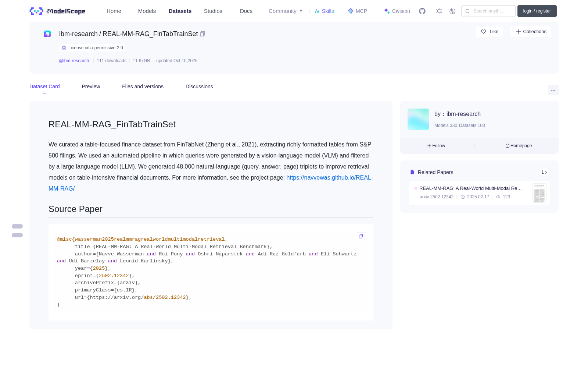Add dataset to Collections
The image size is (588, 368).
(x=531, y=32)
